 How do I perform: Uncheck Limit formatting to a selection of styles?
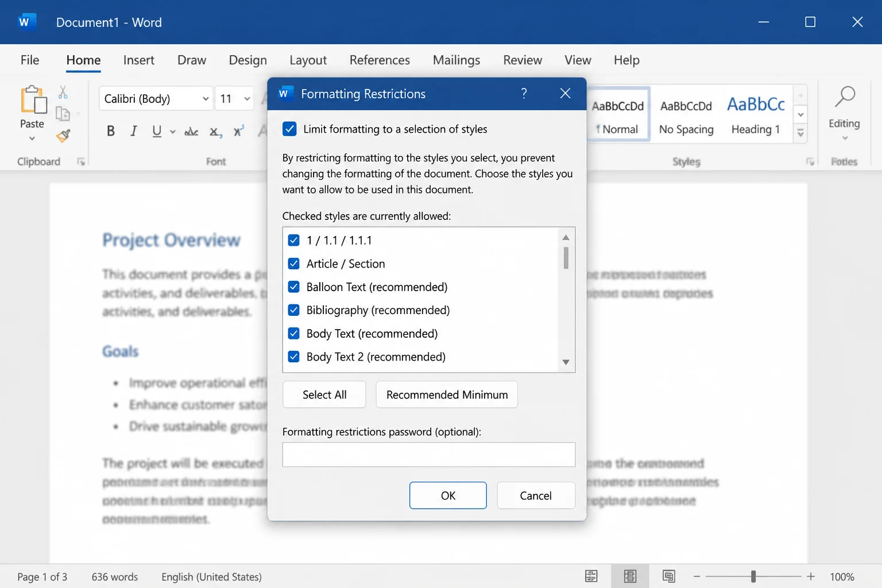[x=289, y=129]
